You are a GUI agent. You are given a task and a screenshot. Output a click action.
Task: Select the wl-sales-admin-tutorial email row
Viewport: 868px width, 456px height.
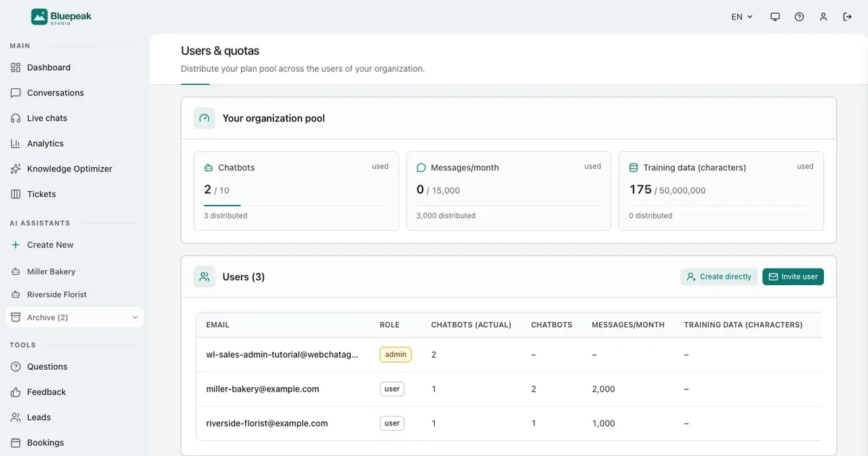click(509, 355)
